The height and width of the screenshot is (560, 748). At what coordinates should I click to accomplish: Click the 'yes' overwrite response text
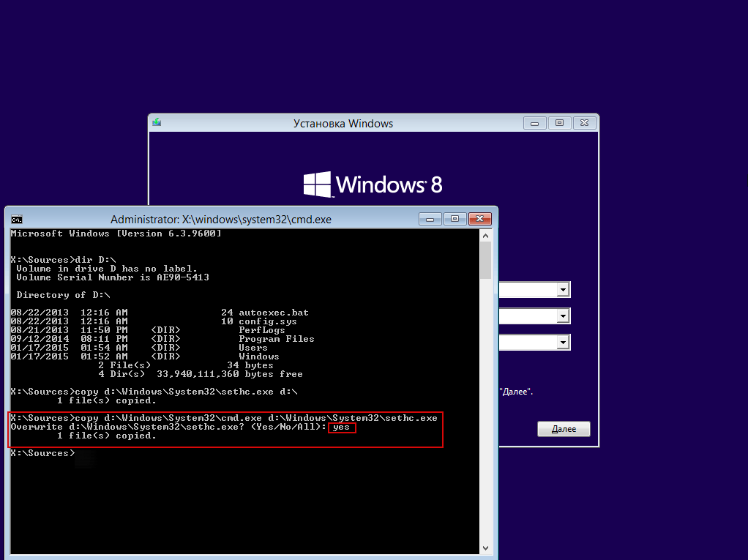pos(342,427)
